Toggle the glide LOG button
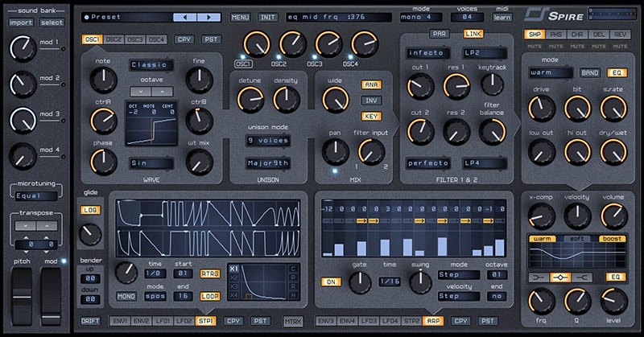Image resolution: width=644 pixels, height=337 pixels. coord(90,210)
